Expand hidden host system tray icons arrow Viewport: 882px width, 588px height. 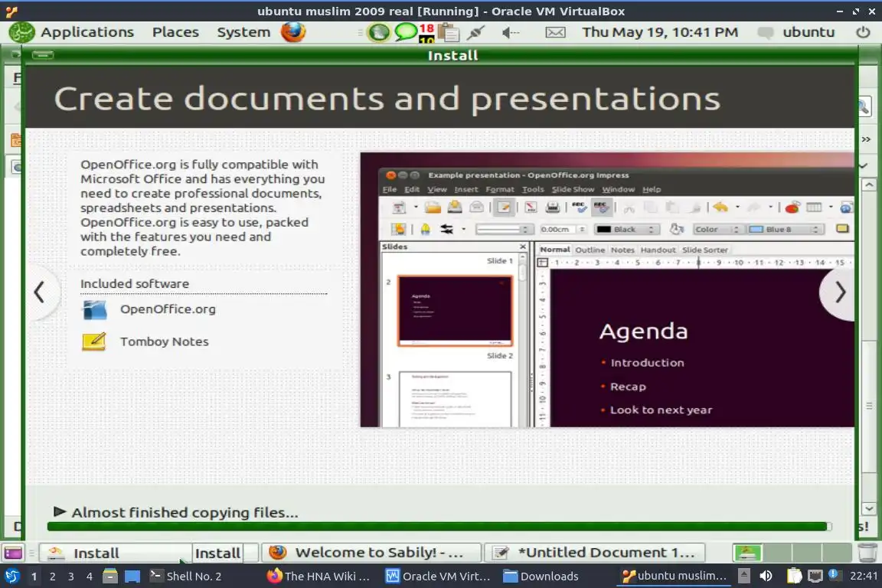pyautogui.click(x=743, y=576)
